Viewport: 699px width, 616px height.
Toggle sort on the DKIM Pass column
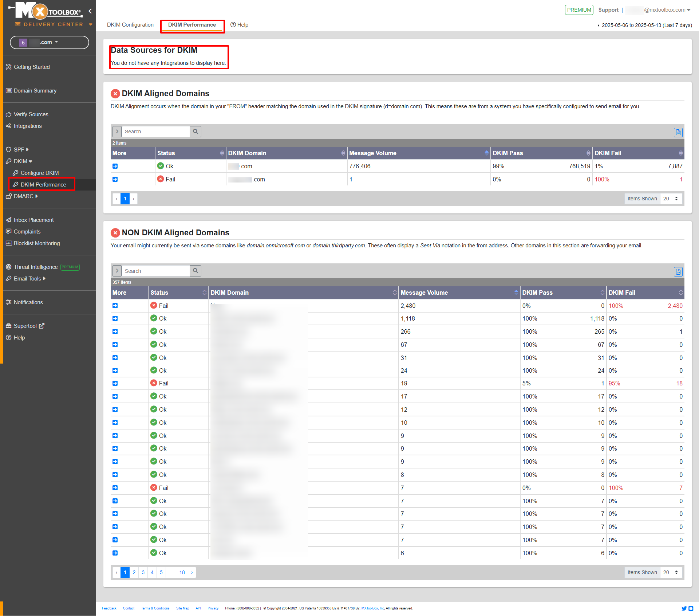588,153
